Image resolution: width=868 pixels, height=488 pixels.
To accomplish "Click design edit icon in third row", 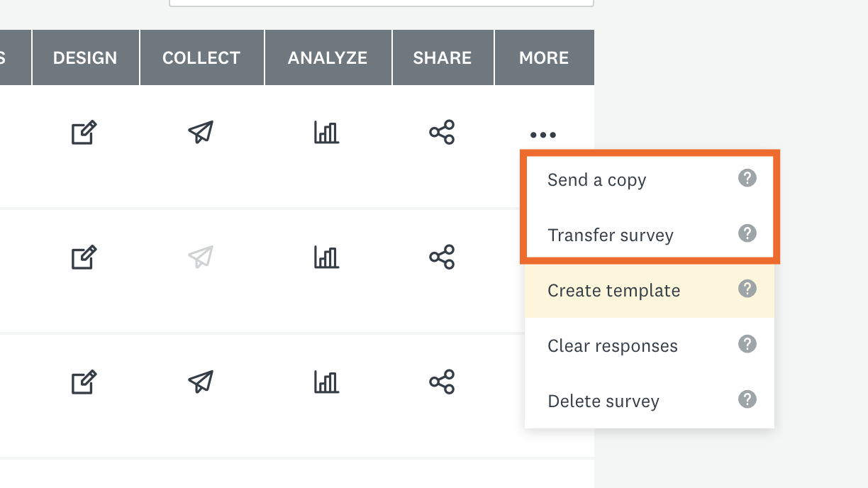I will [84, 382].
